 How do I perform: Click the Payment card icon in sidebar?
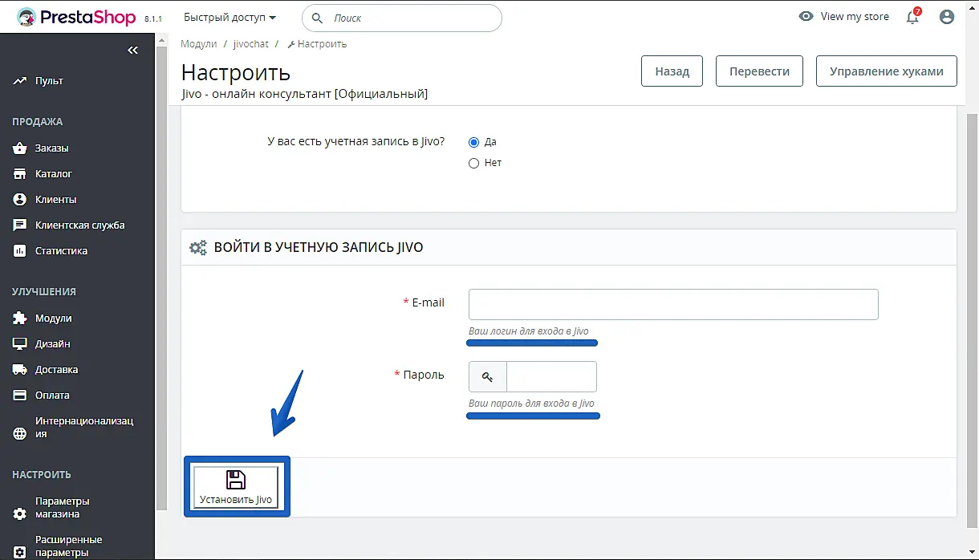(20, 396)
